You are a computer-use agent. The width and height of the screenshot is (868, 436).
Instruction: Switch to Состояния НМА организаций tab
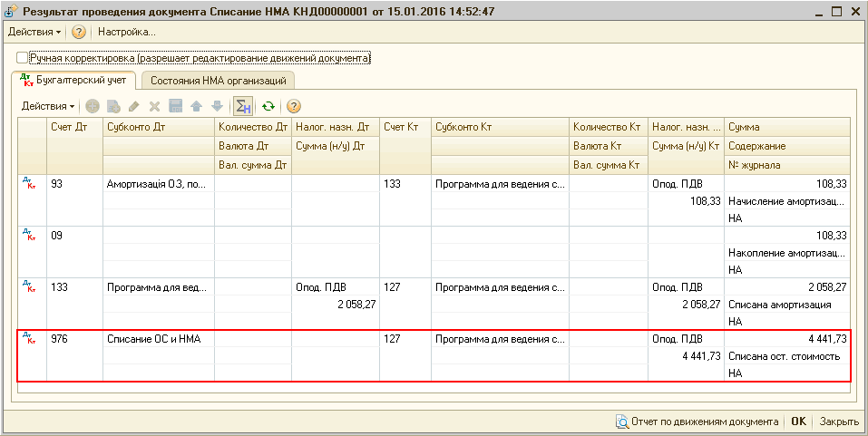pos(219,81)
